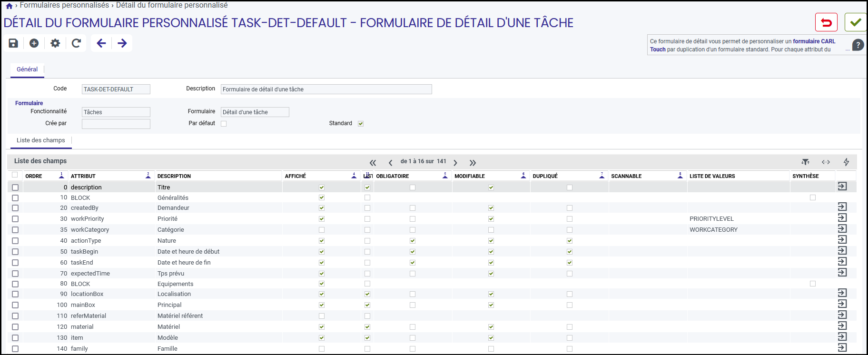Open the gear settings icon in toolbar
Image resolution: width=868 pixels, height=355 pixels.
tap(55, 43)
